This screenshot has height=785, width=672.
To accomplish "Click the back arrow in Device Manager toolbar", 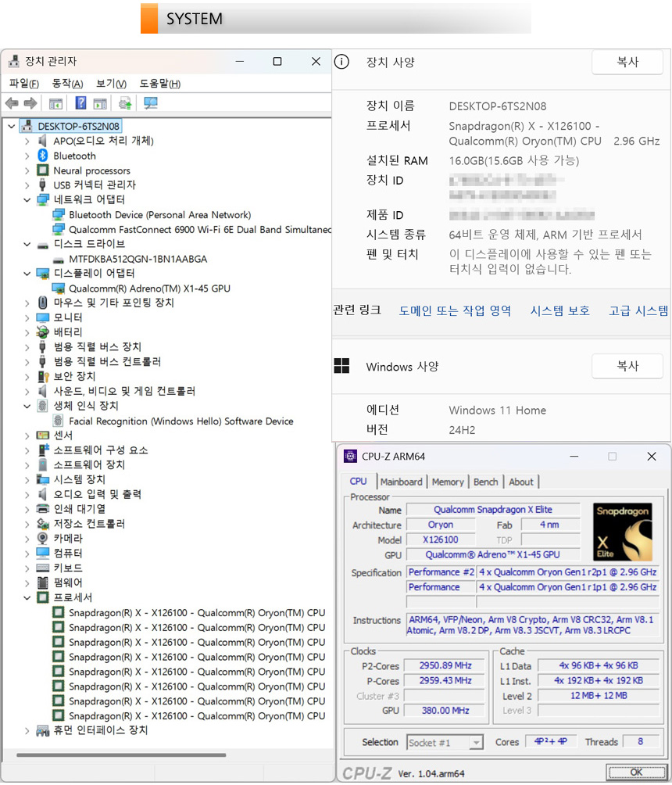I will (x=12, y=103).
